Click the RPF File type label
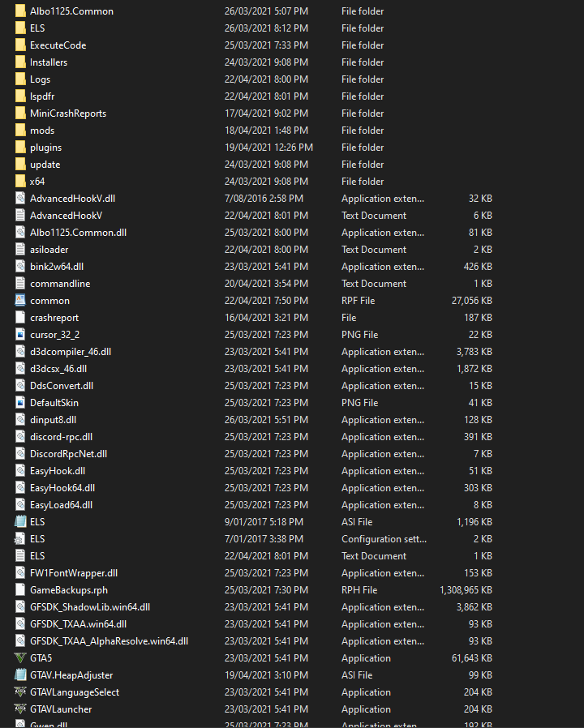 click(359, 301)
